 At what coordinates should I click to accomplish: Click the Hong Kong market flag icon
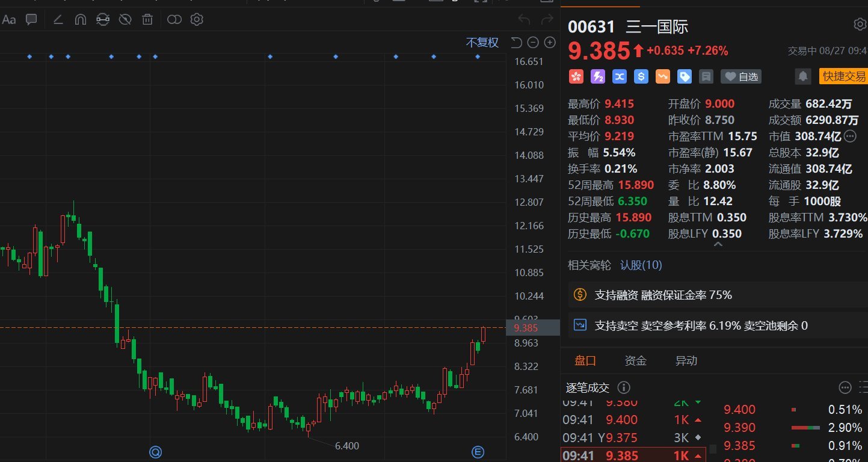[x=576, y=76]
